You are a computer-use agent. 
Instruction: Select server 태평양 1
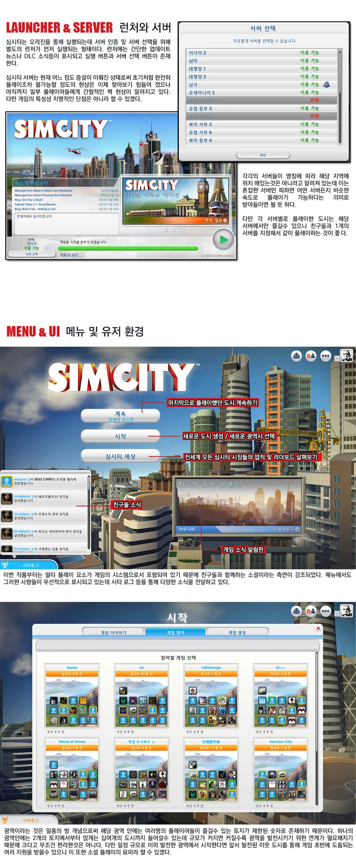pyautogui.click(x=261, y=69)
